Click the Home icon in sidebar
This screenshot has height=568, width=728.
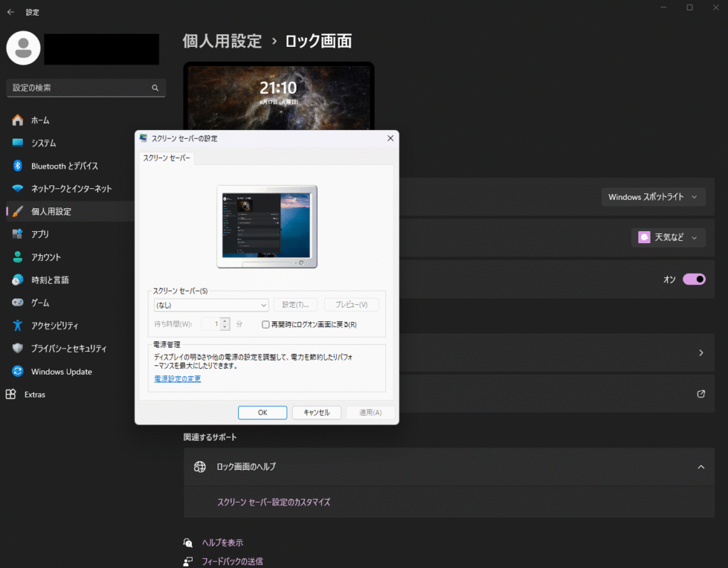click(18, 120)
